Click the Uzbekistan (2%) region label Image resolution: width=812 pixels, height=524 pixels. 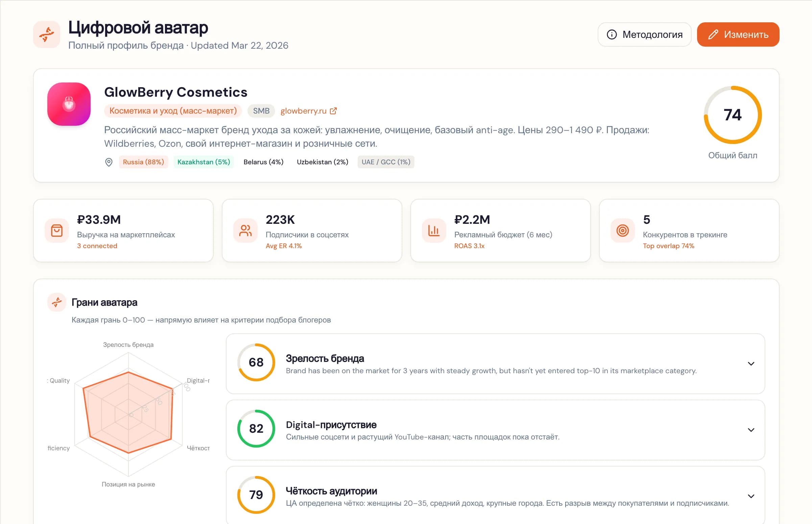tap(323, 162)
